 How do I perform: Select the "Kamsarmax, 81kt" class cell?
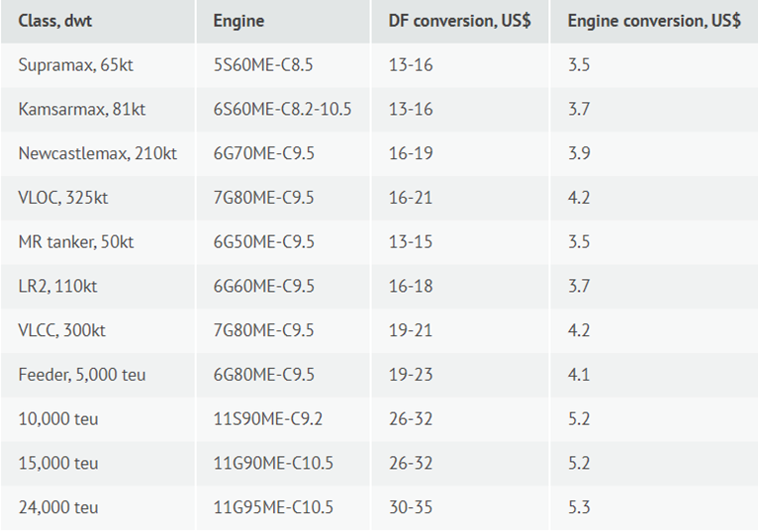tap(81, 110)
